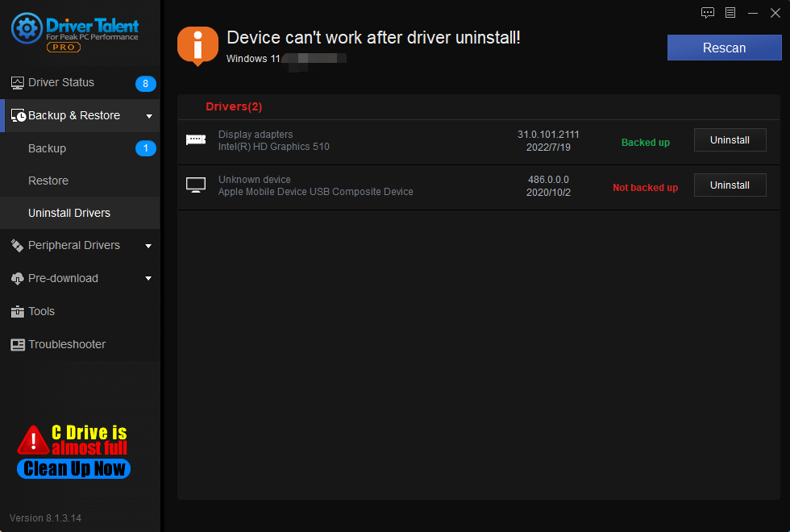Collapse the Backup & Restore arrow

(148, 116)
